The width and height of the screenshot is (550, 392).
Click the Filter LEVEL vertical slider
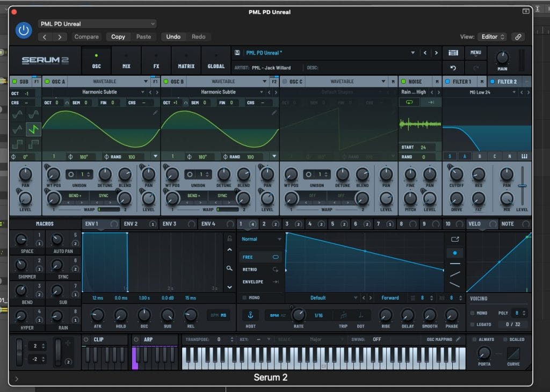pyautogui.click(x=522, y=186)
